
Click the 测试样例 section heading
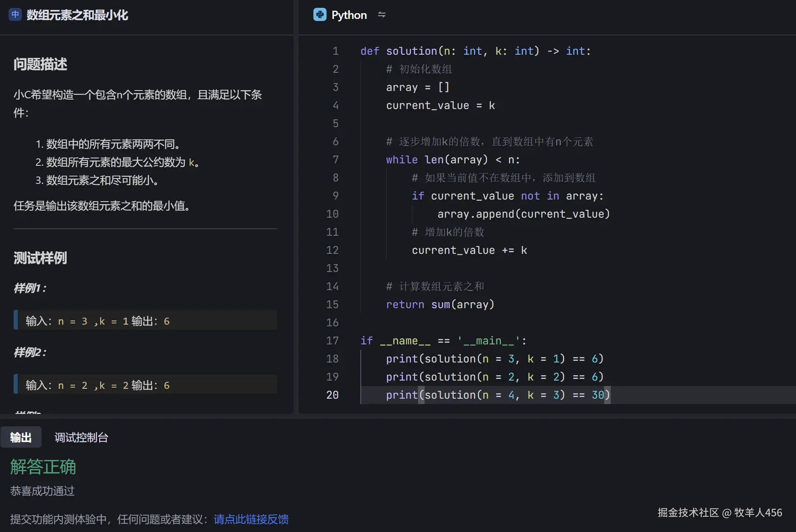pyautogui.click(x=40, y=258)
